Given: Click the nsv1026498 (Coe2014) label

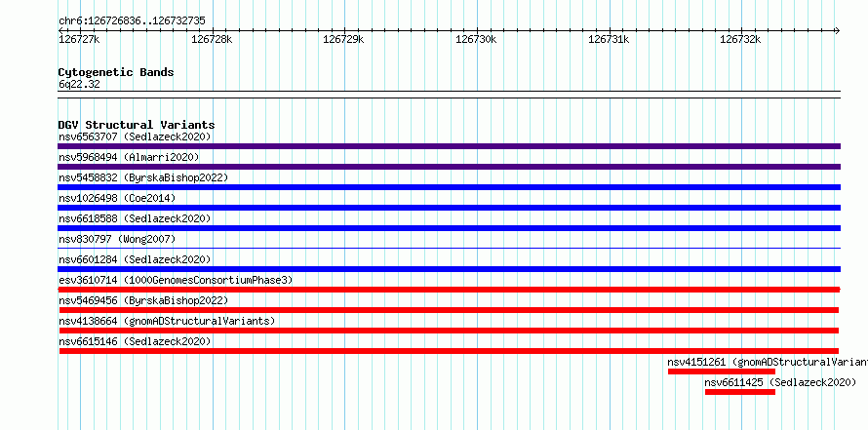Looking at the screenshot, I should [x=117, y=198].
